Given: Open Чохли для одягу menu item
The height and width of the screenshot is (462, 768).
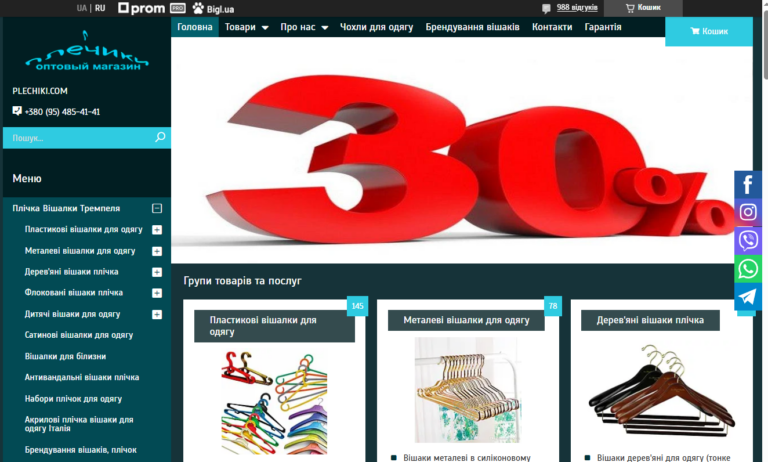Looking at the screenshot, I should 377,27.
